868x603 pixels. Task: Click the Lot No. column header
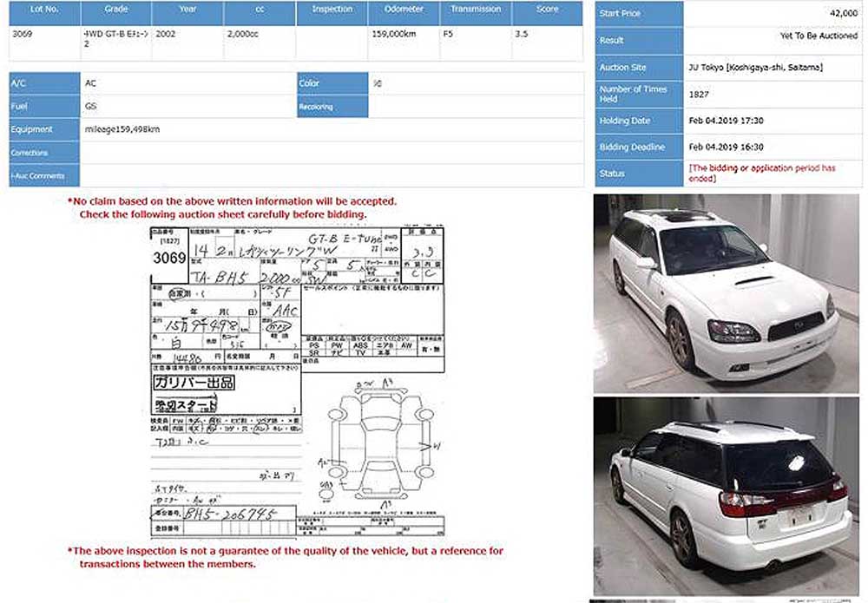(44, 13)
